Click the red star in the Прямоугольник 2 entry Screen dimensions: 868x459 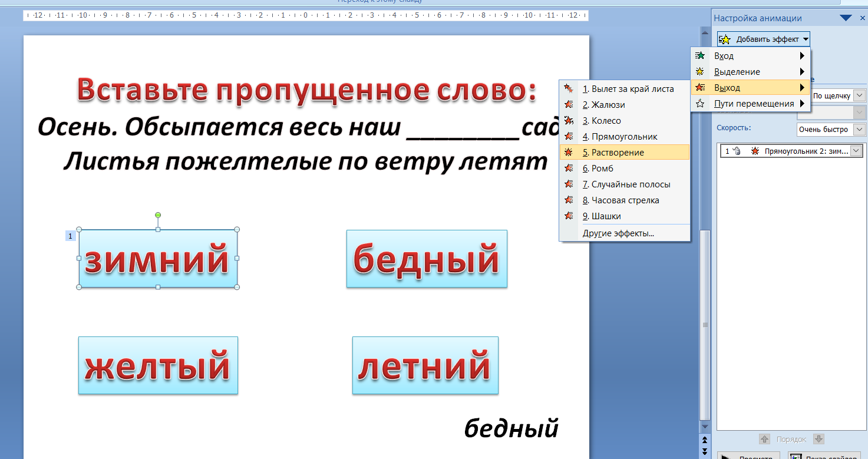click(755, 151)
